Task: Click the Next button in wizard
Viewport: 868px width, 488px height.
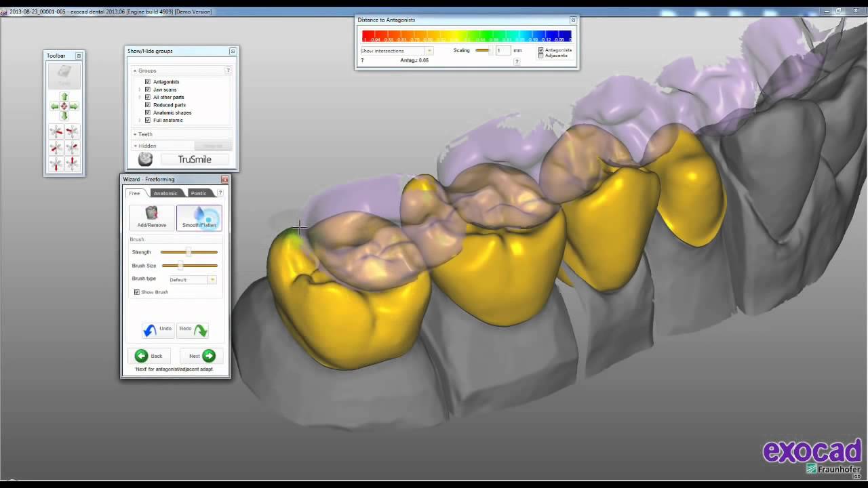Action: [x=201, y=356]
